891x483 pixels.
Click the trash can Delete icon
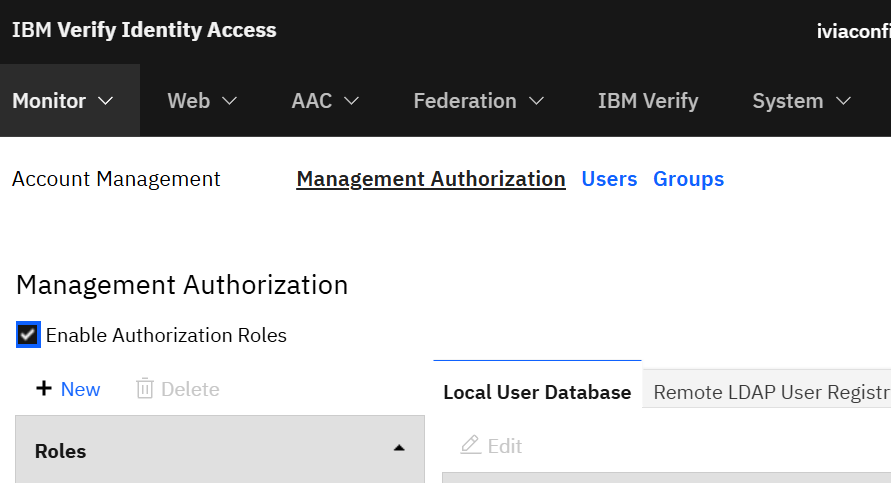[x=145, y=389]
